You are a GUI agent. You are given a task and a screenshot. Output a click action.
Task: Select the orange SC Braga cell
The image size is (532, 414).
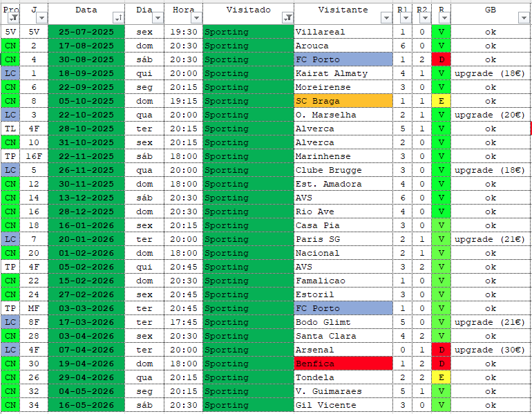(x=343, y=101)
